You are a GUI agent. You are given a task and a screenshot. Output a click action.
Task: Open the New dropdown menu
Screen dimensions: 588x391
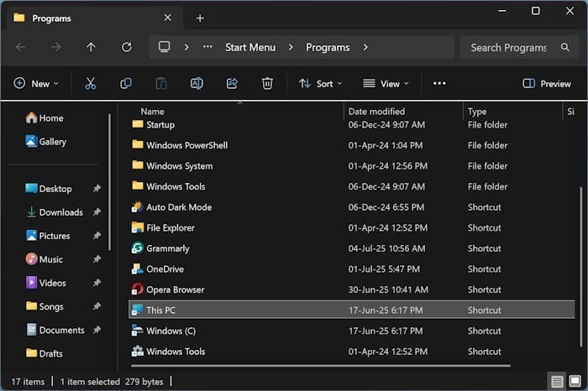36,83
